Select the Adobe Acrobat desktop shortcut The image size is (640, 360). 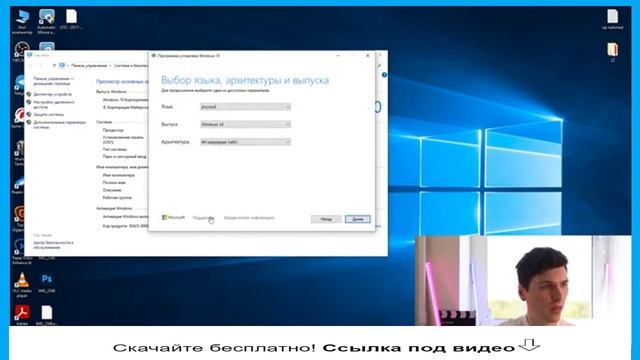(22, 315)
